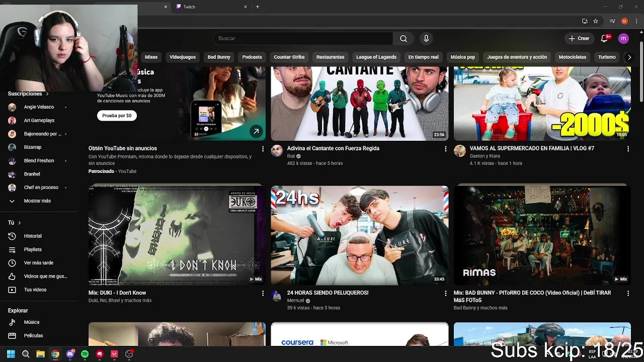Open options for VAMOS AL SUPERMERCADO video
This screenshot has width=644, height=362.
tap(628, 149)
